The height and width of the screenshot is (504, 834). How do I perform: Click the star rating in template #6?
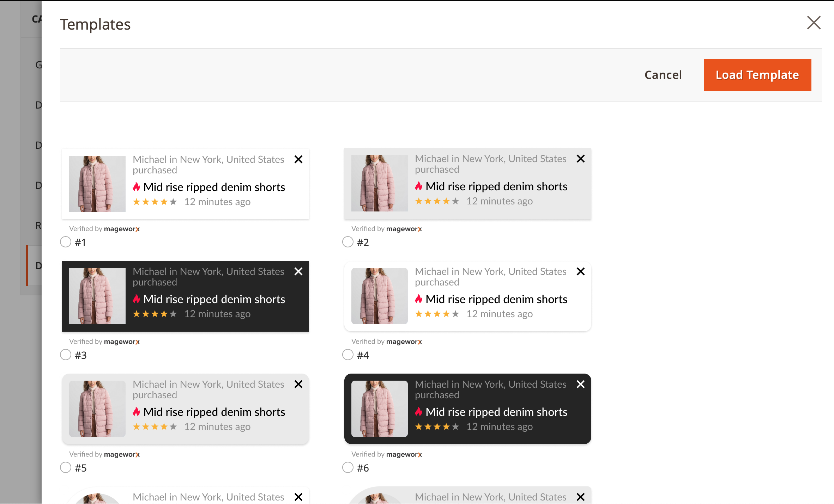[x=437, y=427]
